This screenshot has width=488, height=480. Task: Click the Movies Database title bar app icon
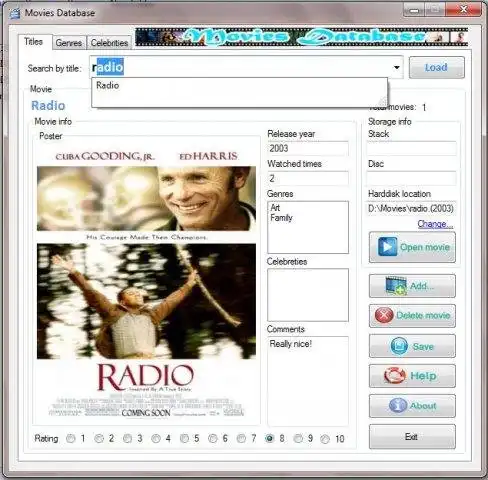[x=14, y=13]
